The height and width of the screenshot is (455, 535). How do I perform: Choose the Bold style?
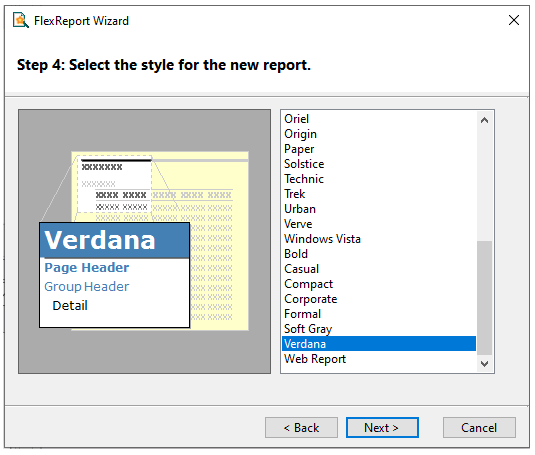pyautogui.click(x=379, y=254)
